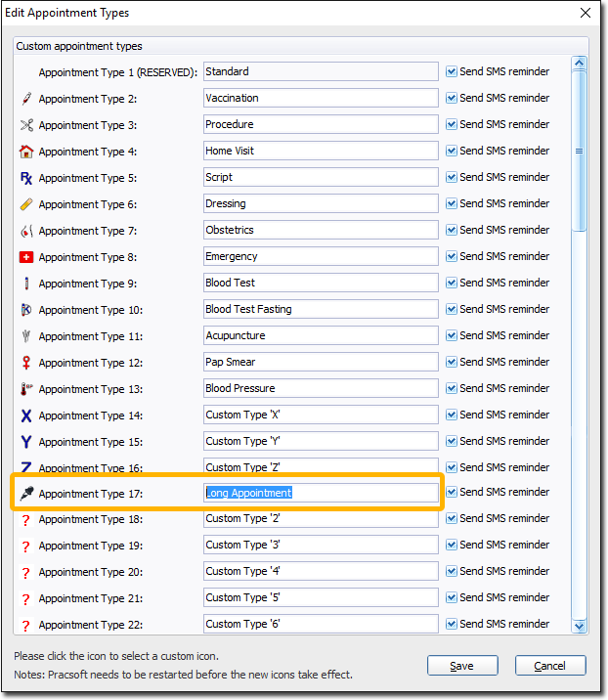Click the house icon for Home Visit
The image size is (608, 700).
click(x=26, y=152)
